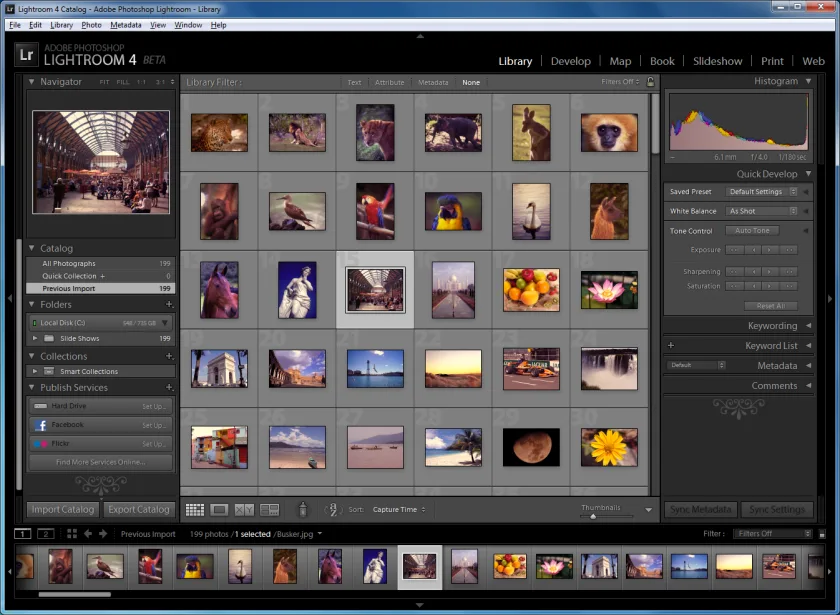Viewport: 840px width, 615px height.
Task: Open Compare view XY icon
Action: [x=244, y=509]
